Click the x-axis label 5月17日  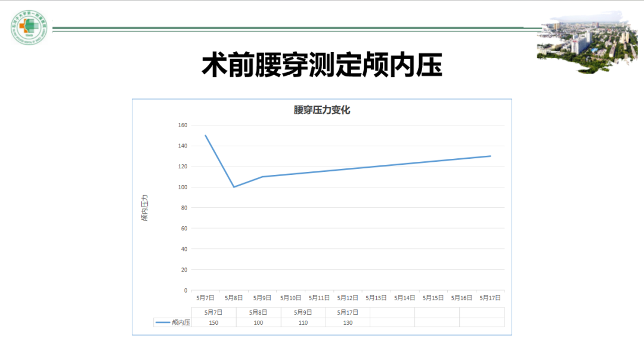click(490, 298)
